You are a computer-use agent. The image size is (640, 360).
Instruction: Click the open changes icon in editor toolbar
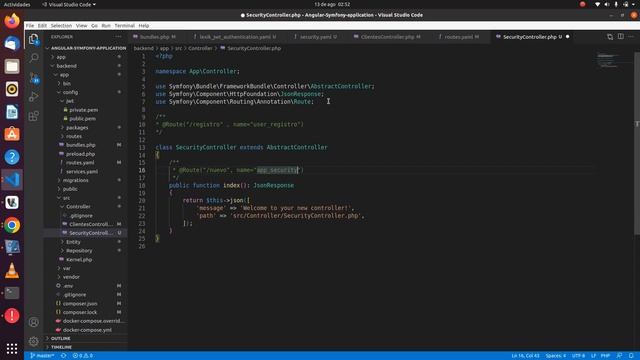pyautogui.click(x=610, y=37)
